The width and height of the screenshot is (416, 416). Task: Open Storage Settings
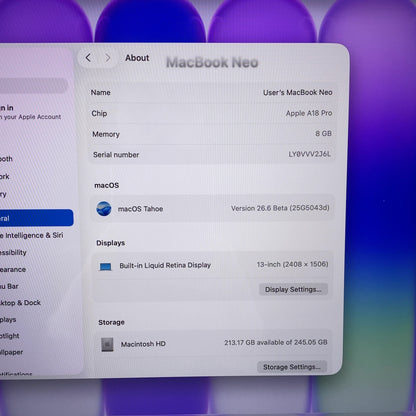click(x=292, y=367)
